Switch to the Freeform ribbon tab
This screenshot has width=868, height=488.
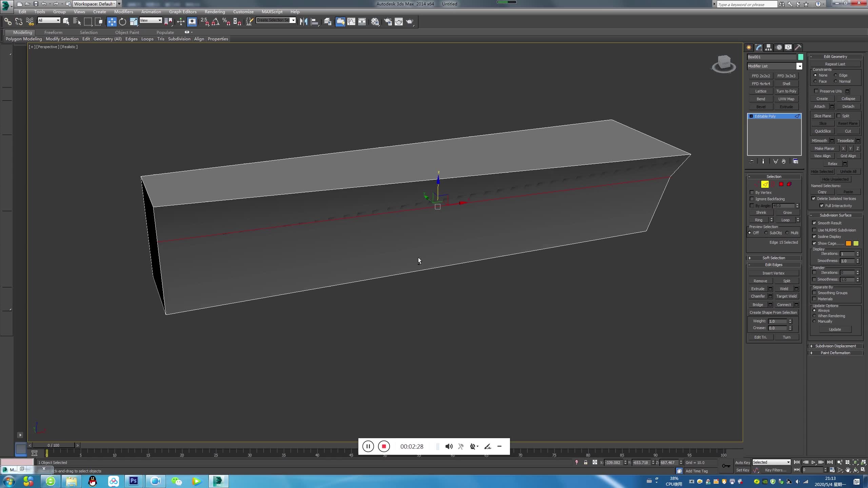(53, 32)
